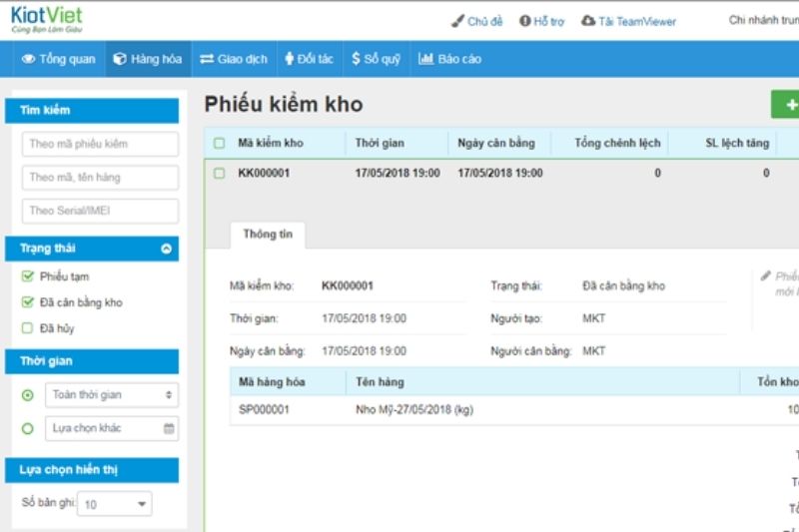Click Tải TeamViewer cloud download icon
The image size is (799, 532).
tap(588, 21)
